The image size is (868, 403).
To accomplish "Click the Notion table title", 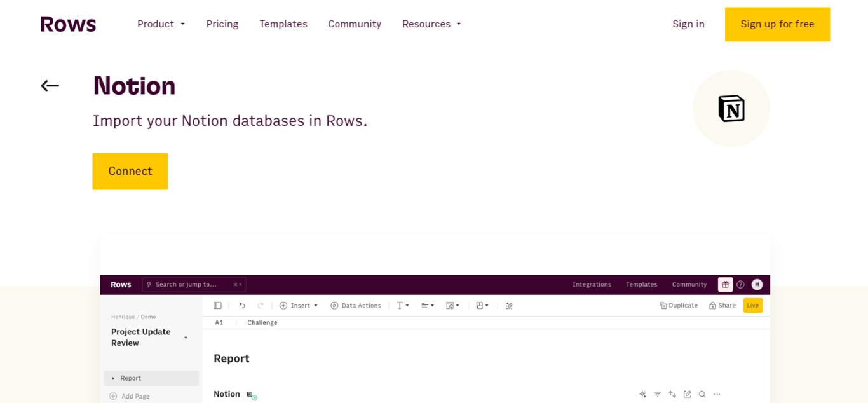I will (227, 394).
